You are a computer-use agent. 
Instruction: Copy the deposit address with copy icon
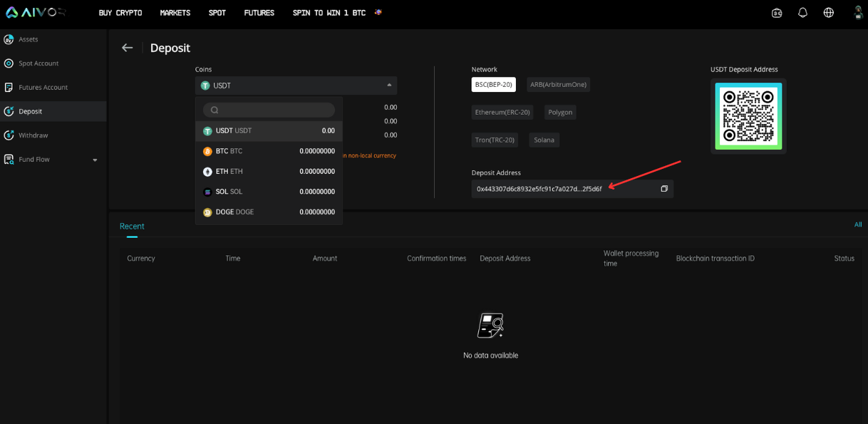point(664,189)
